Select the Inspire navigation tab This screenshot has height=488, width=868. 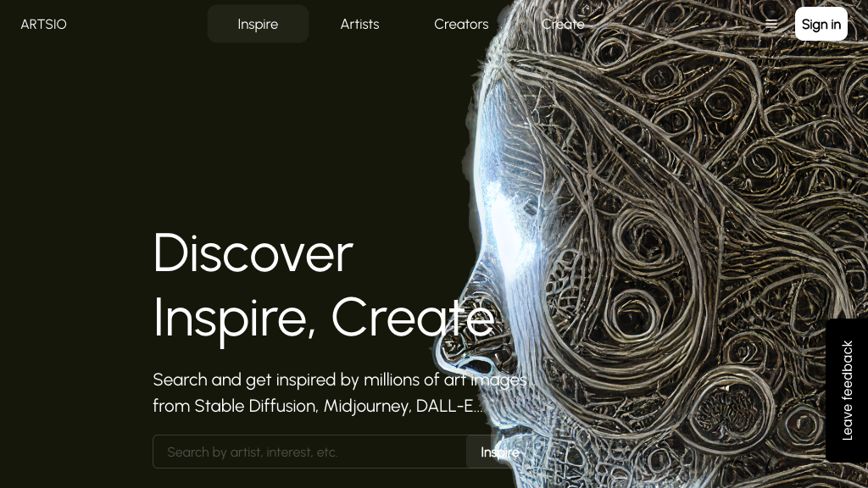pos(258,24)
